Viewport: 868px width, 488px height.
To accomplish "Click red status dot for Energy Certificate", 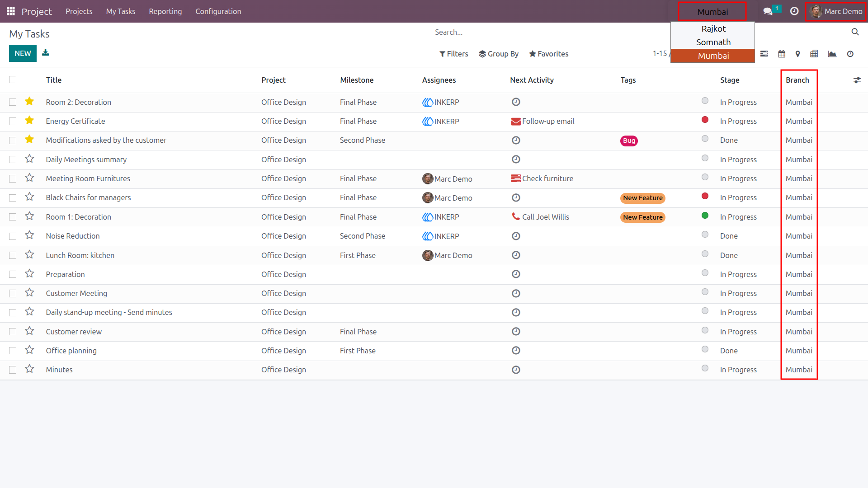I will click(705, 120).
